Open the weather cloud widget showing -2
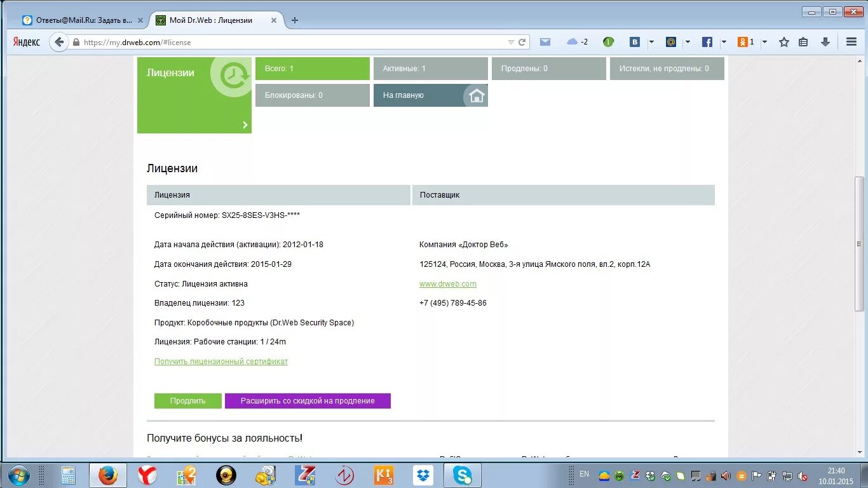Screen dimensions: 868x488 (578, 42)
